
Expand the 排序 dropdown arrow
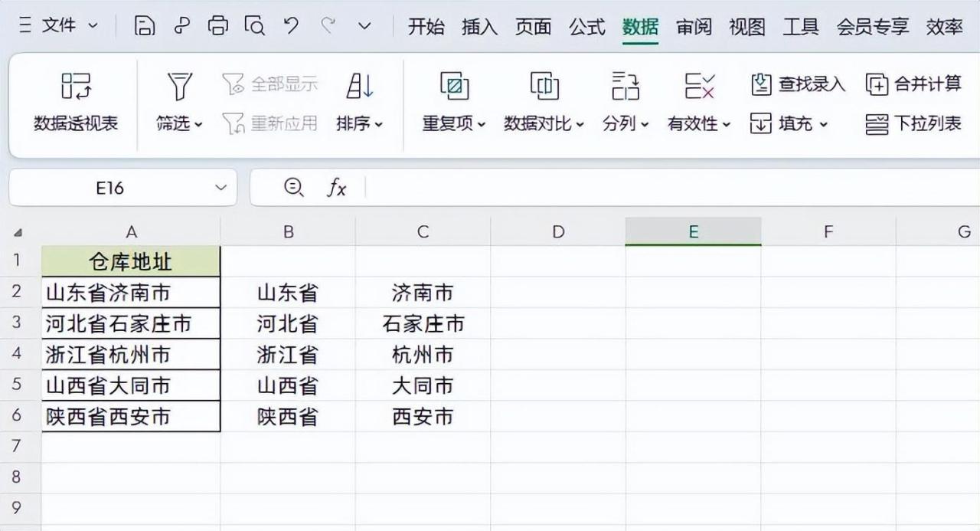[378, 124]
